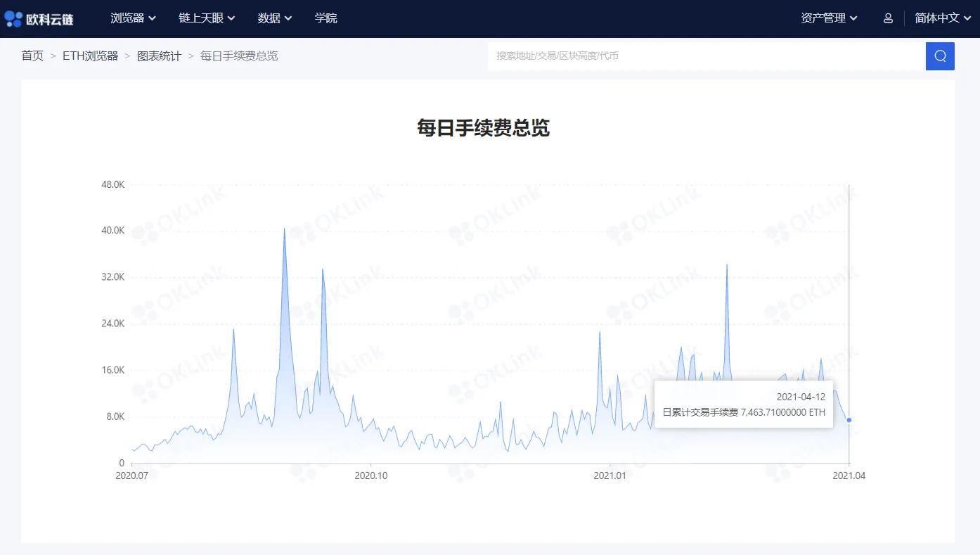Click the blue search magnifier icon
The width and height of the screenshot is (980, 555).
941,56
